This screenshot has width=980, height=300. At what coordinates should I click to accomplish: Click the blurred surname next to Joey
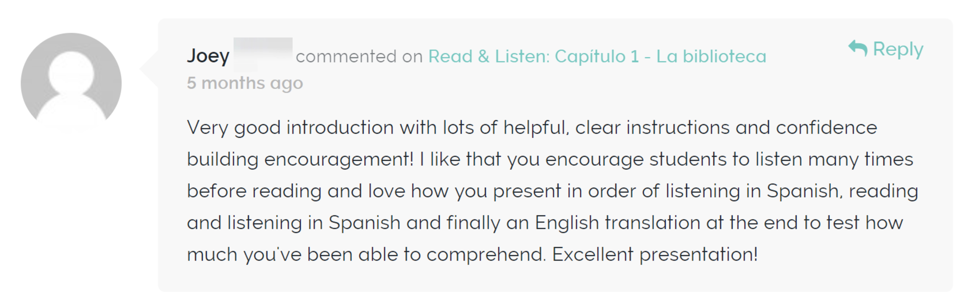(x=263, y=54)
